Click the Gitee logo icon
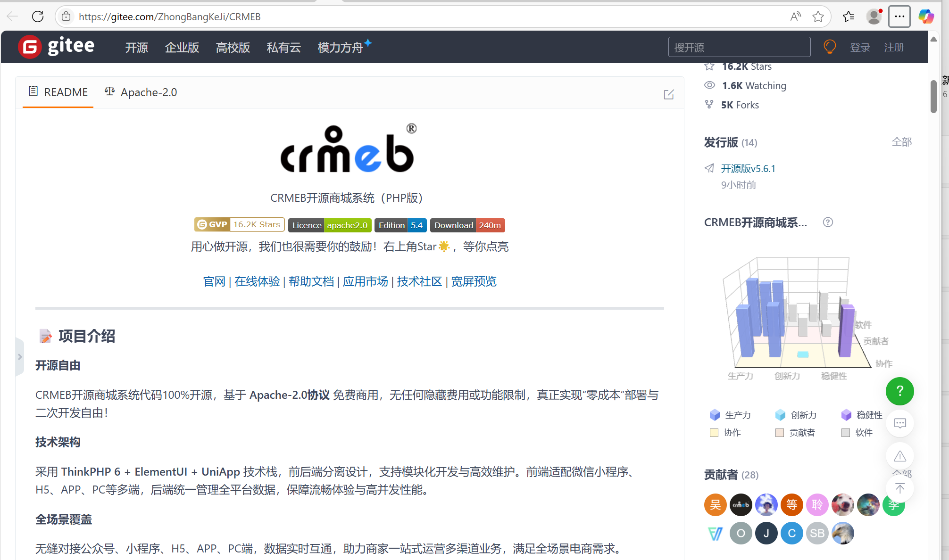Screen dimensions: 949x560 pyautogui.click(x=30, y=47)
